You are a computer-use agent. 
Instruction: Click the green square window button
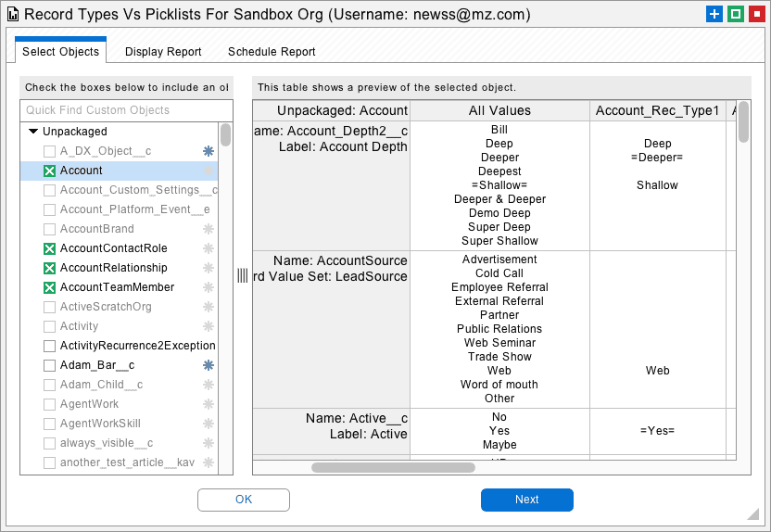(736, 14)
